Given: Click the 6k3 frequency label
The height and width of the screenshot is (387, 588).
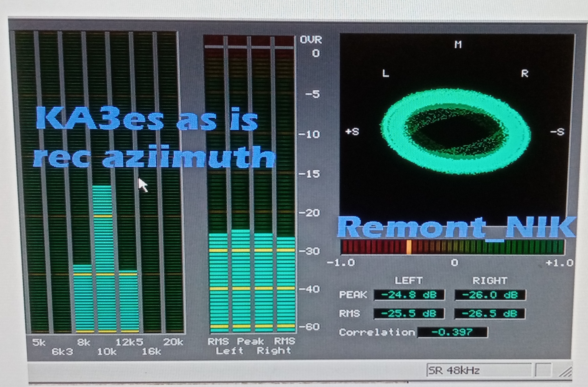Looking at the screenshot, I should click(62, 352).
